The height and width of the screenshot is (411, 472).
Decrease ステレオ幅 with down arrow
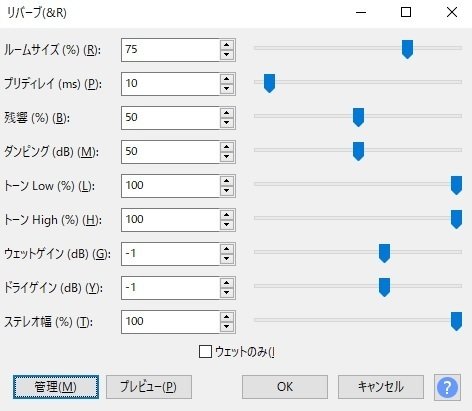click(227, 327)
